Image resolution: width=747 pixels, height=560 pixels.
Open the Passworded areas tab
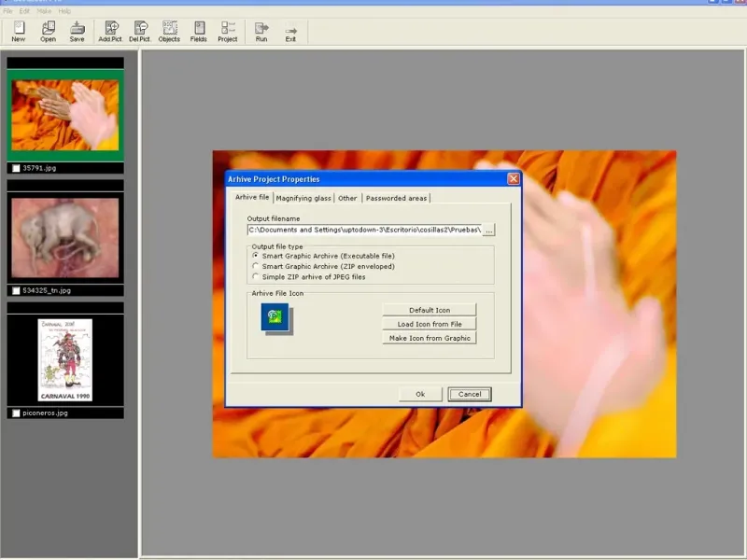[x=396, y=198]
